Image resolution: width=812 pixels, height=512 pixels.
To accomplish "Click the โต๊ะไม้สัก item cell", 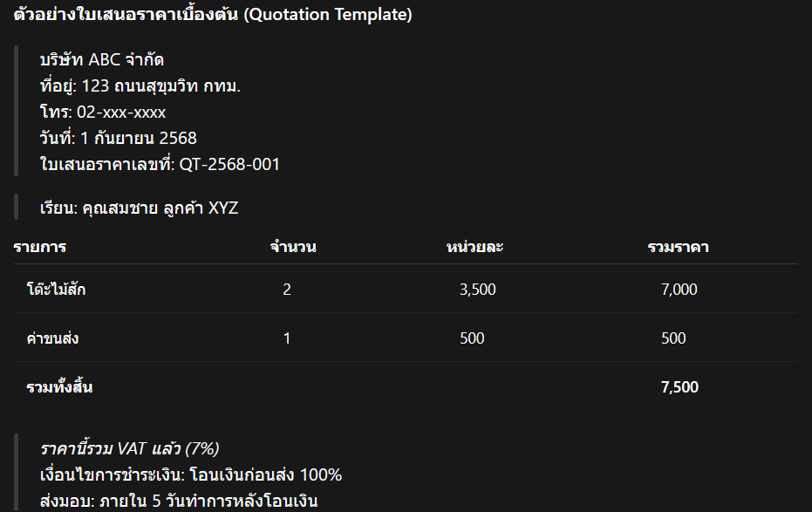I will 56,289.
